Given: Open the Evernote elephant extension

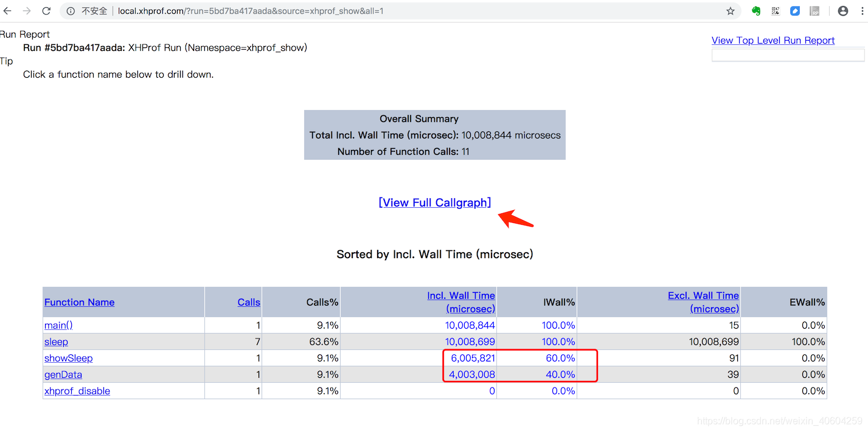Looking at the screenshot, I should [756, 11].
